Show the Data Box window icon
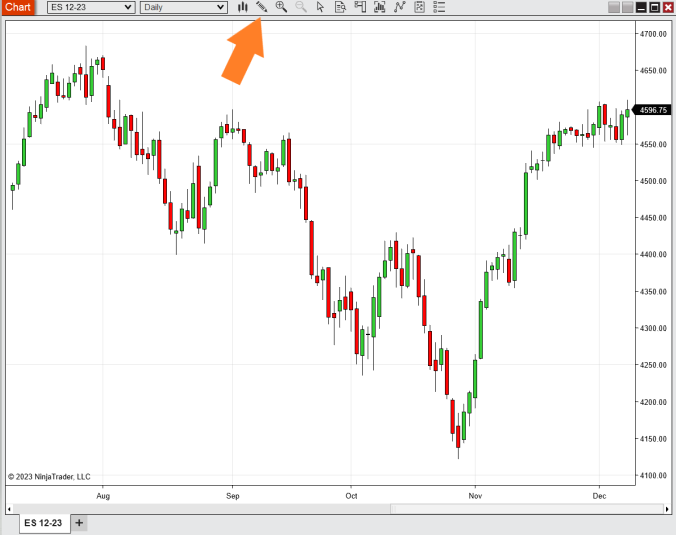The width and height of the screenshot is (676, 535). pos(340,7)
